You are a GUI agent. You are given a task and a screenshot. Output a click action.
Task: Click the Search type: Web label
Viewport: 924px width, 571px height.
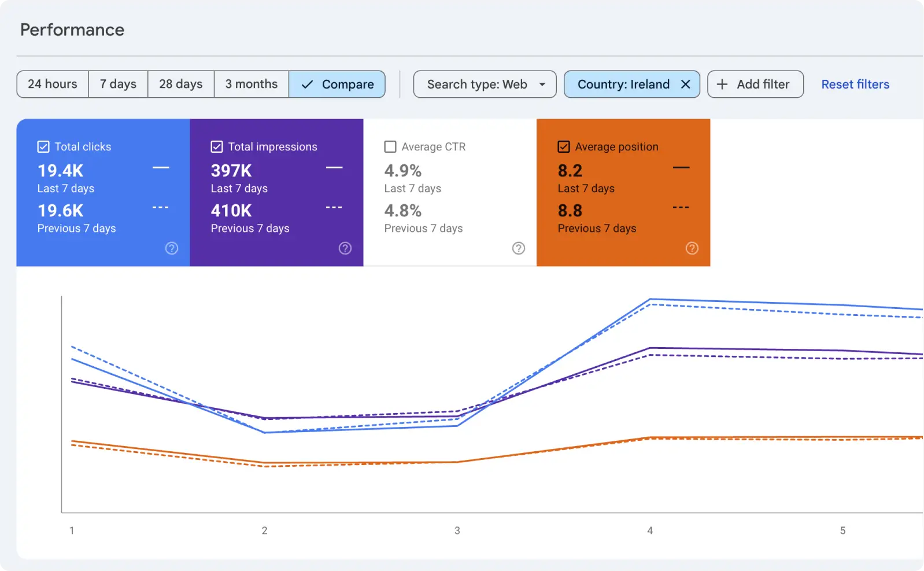(x=477, y=84)
